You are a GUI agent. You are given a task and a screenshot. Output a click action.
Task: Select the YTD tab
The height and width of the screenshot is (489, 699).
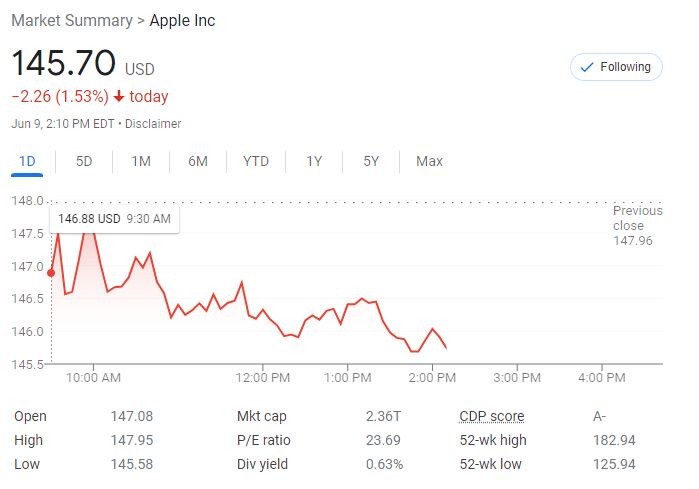[256, 161]
